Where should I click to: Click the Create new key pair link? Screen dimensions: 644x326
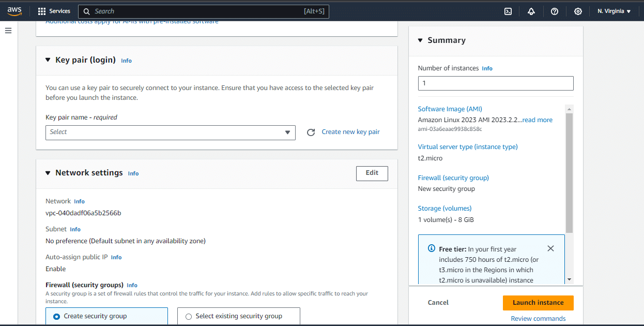pyautogui.click(x=350, y=132)
